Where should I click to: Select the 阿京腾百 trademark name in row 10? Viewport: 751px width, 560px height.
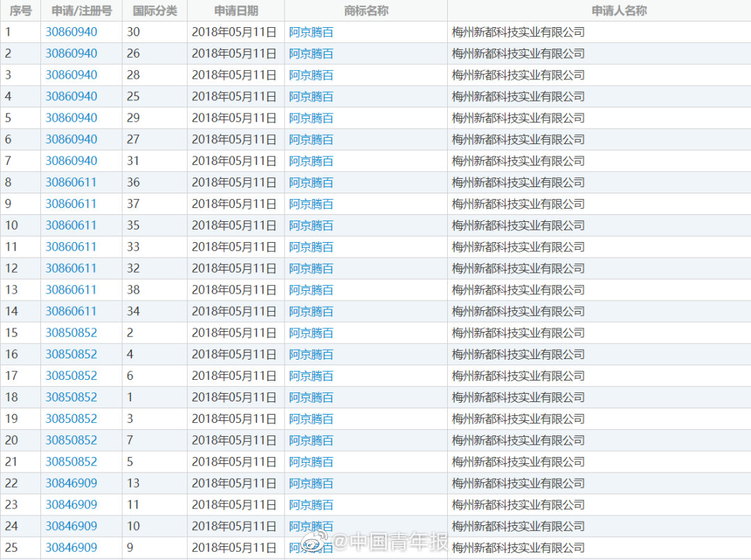pyautogui.click(x=311, y=225)
